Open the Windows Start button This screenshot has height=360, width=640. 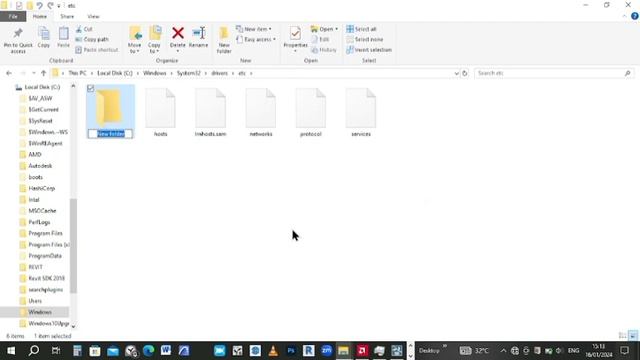tap(11, 351)
